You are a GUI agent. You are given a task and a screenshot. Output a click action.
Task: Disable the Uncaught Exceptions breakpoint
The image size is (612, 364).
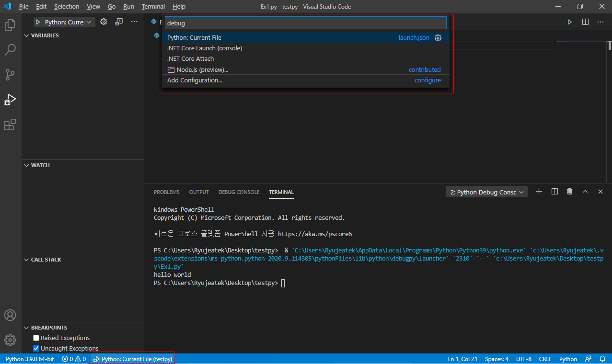36,349
